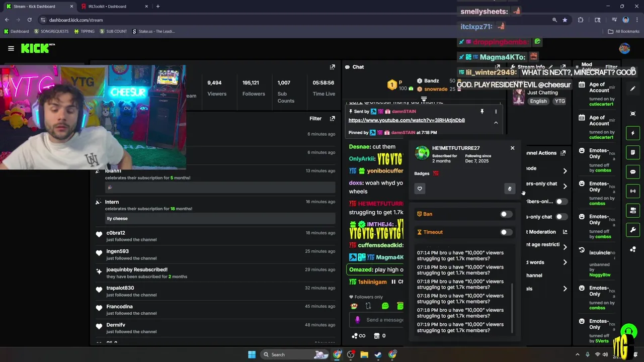This screenshot has height=362, width=644.
Task: Toggle the subscribers-only chat switch
Action: point(561,202)
